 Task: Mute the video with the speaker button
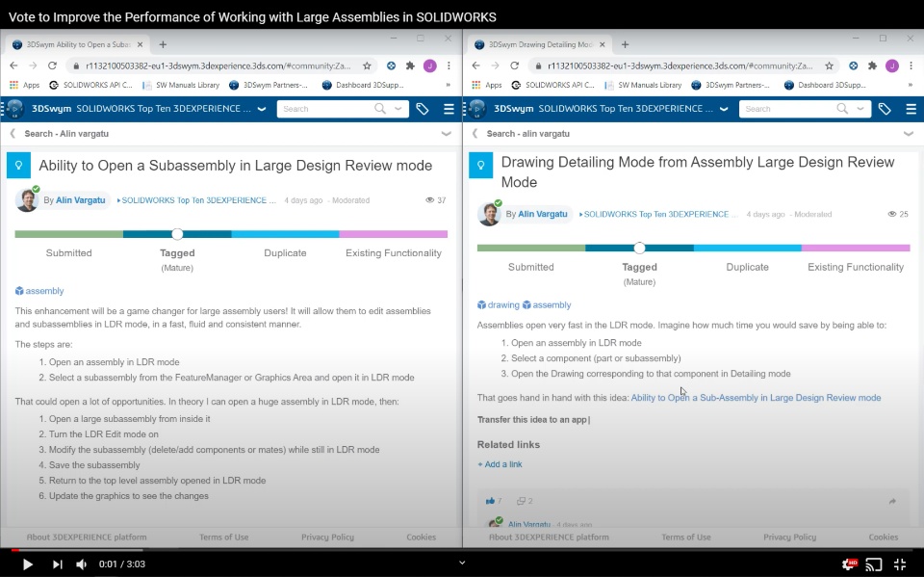(x=82, y=564)
